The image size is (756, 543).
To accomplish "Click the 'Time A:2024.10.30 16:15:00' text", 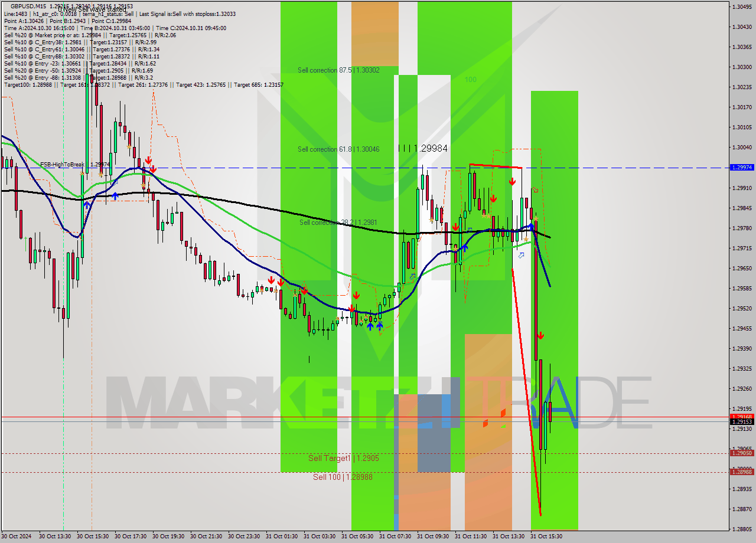I will [x=40, y=28].
